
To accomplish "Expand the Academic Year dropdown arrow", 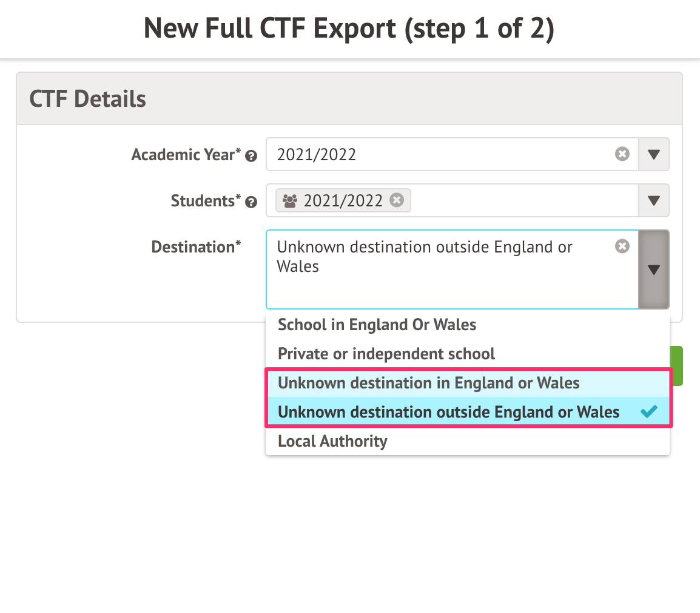I will 654,154.
